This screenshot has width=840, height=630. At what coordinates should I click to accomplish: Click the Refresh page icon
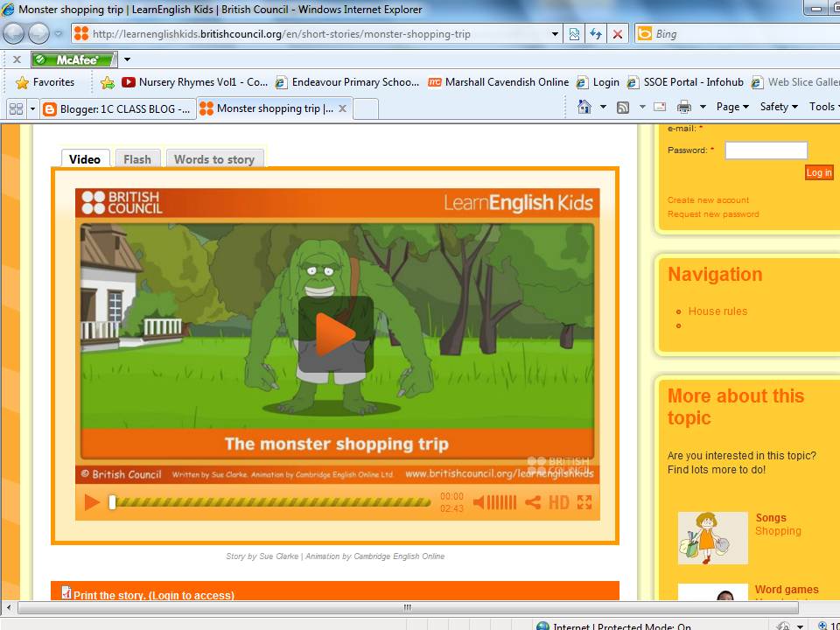click(596, 34)
